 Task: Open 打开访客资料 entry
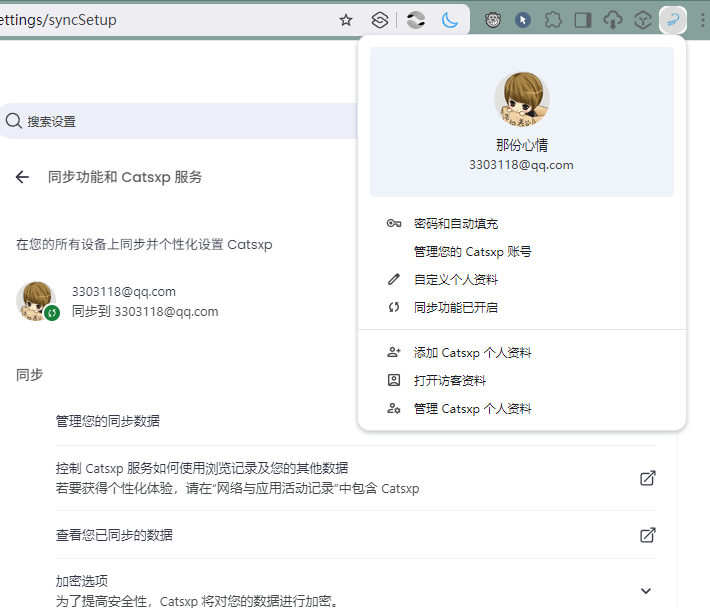(522, 381)
